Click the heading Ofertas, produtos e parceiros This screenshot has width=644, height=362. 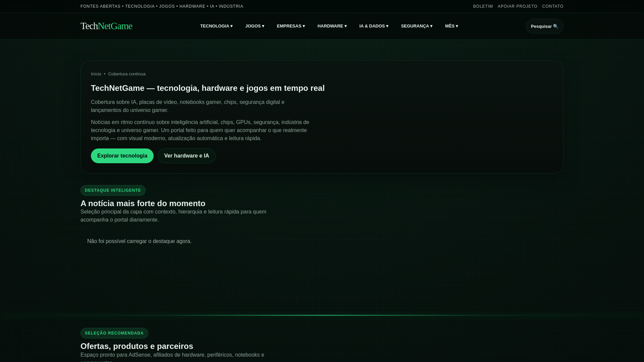[137, 346]
